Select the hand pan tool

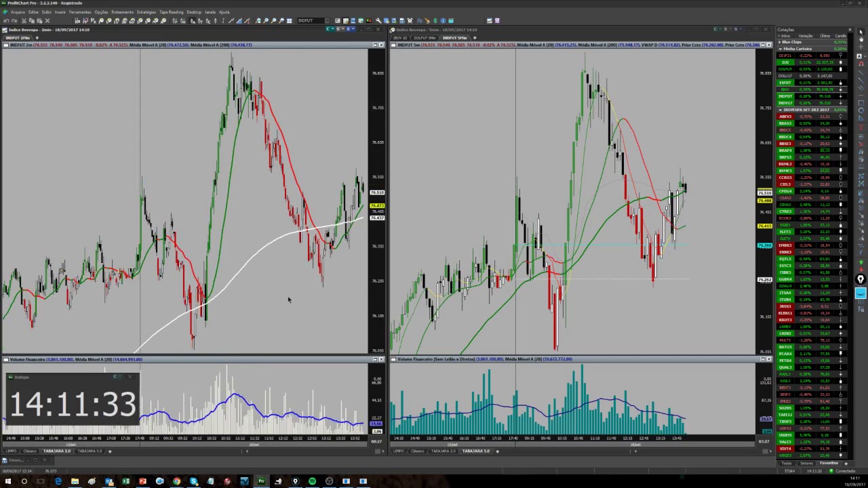pos(861,39)
